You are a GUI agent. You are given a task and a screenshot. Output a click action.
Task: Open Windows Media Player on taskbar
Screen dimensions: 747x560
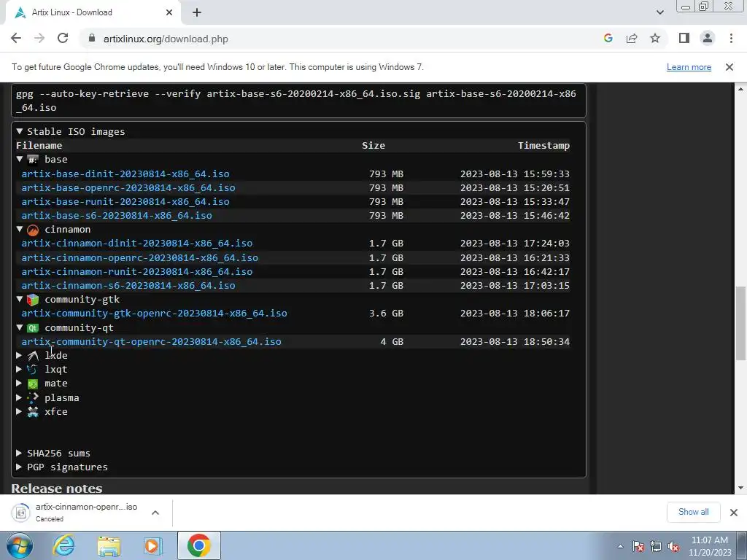153,546
